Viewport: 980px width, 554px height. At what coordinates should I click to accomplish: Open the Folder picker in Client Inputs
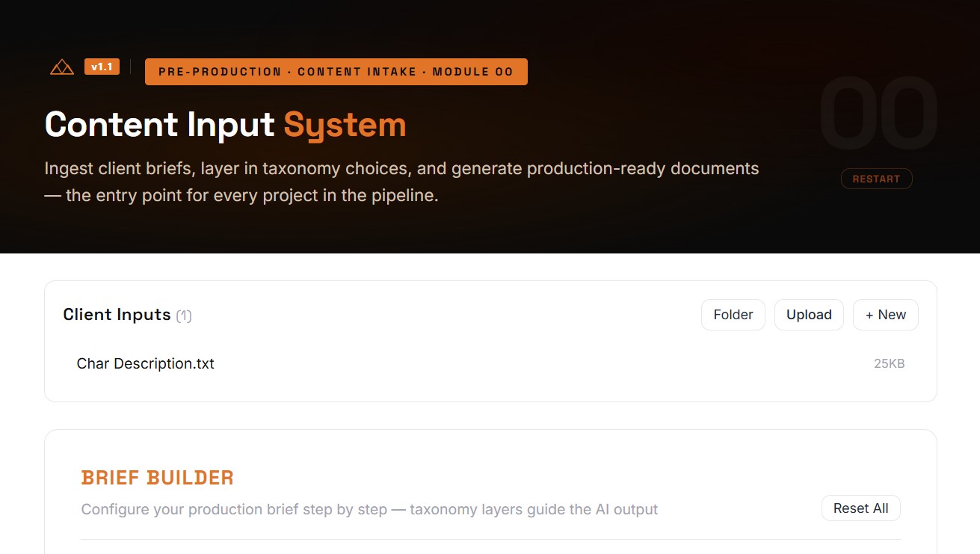coord(733,315)
